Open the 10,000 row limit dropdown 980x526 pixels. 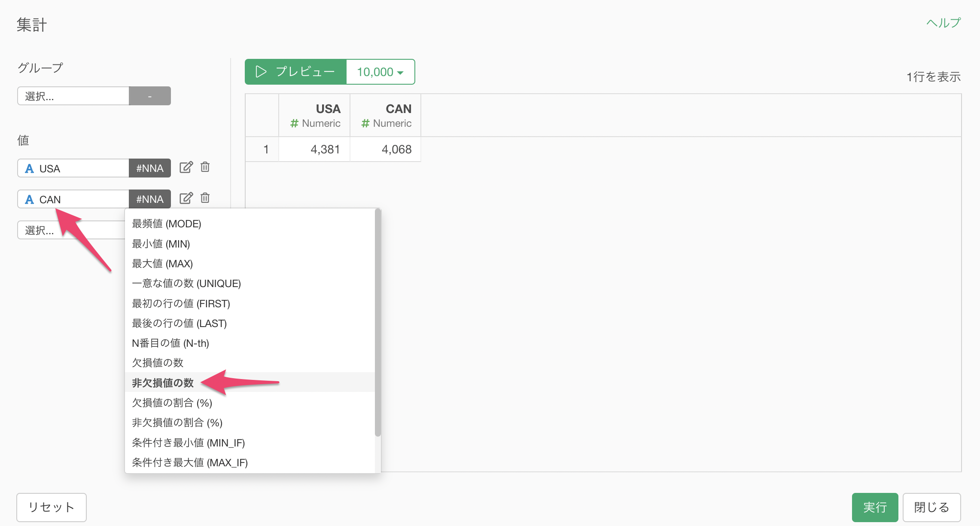tap(380, 72)
